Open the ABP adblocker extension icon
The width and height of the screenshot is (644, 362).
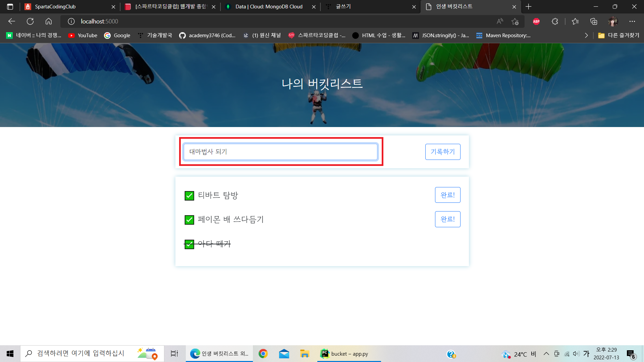click(x=536, y=21)
